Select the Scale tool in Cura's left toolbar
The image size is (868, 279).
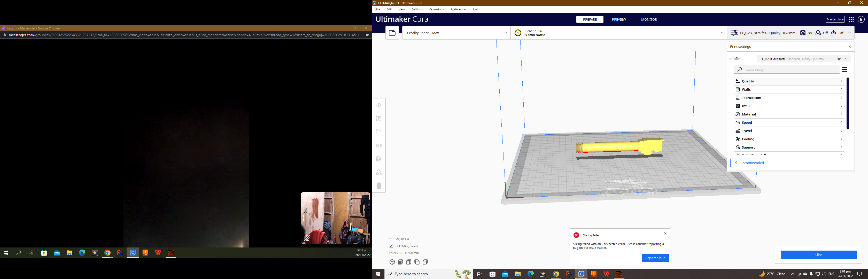tap(379, 119)
